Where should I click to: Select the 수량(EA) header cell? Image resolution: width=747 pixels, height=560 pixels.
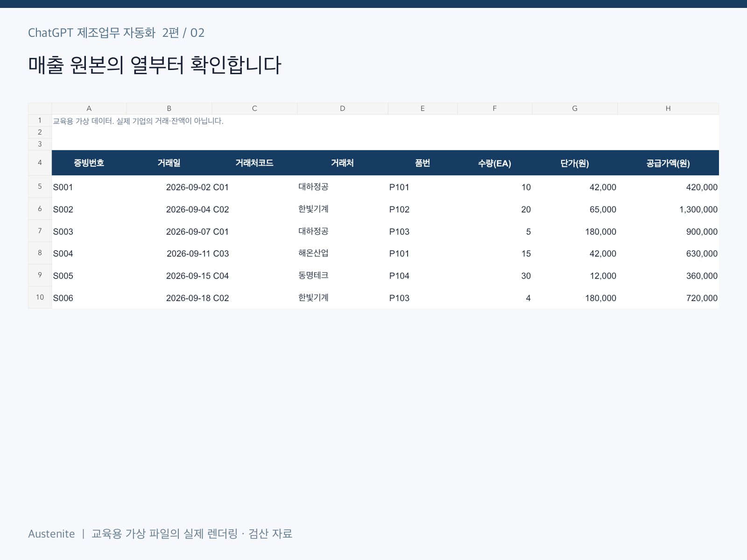[495, 163]
